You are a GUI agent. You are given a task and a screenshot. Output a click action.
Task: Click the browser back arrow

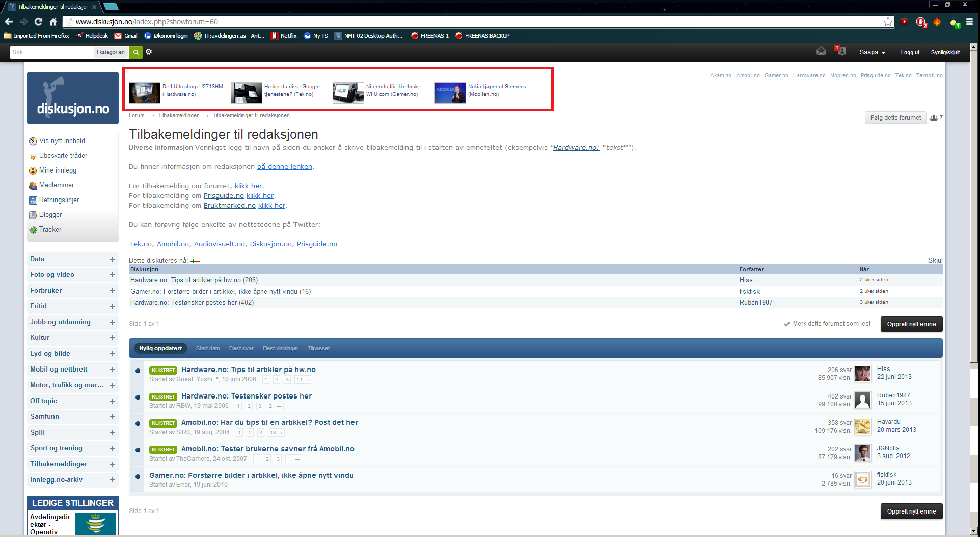(9, 22)
